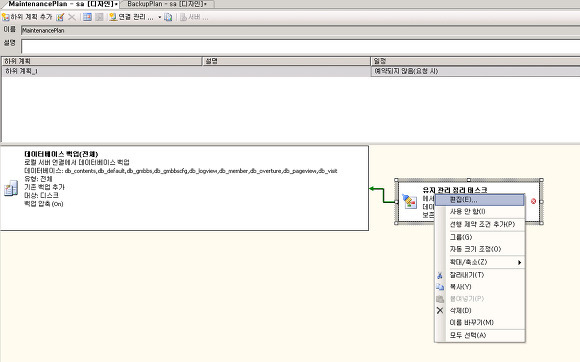Click the 이름 field containing MaintenancePlan
580x362 pixels.
coord(300,30)
